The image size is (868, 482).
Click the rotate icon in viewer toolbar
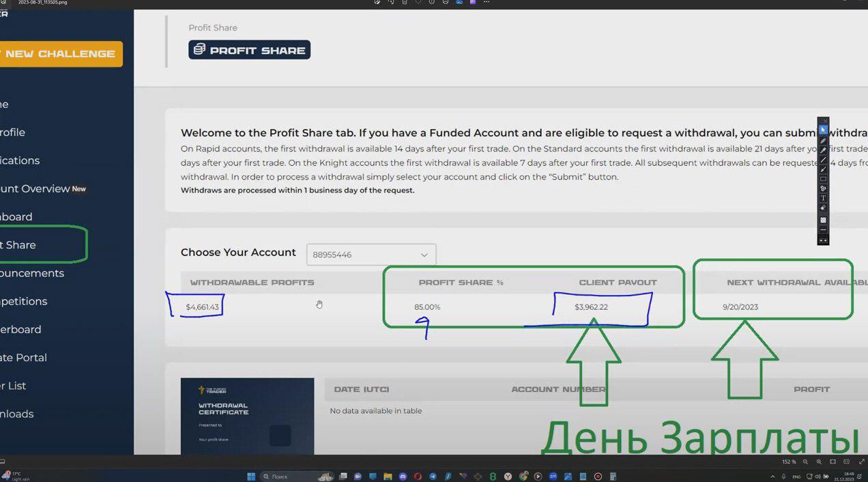[x=391, y=2]
